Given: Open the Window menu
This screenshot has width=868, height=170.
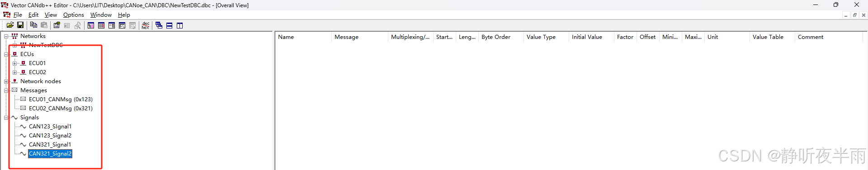Looking at the screenshot, I should click(x=101, y=15).
